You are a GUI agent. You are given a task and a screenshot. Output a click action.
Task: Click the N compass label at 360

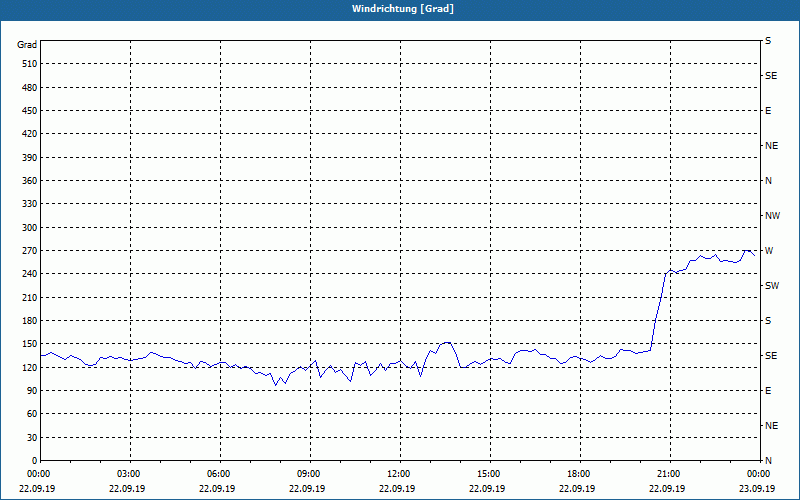pyautogui.click(x=768, y=181)
